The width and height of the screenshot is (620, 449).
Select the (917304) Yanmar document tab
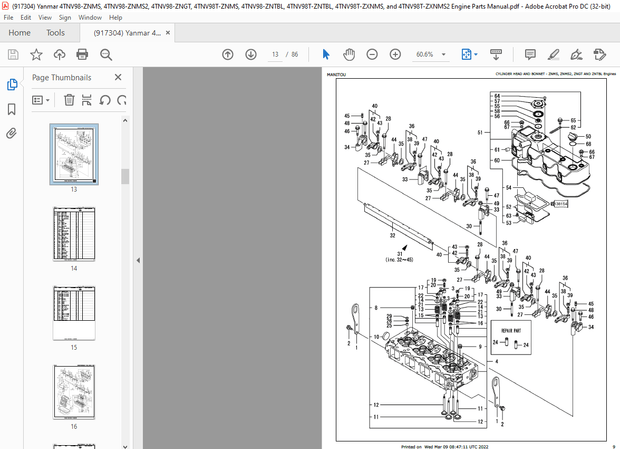[127, 33]
